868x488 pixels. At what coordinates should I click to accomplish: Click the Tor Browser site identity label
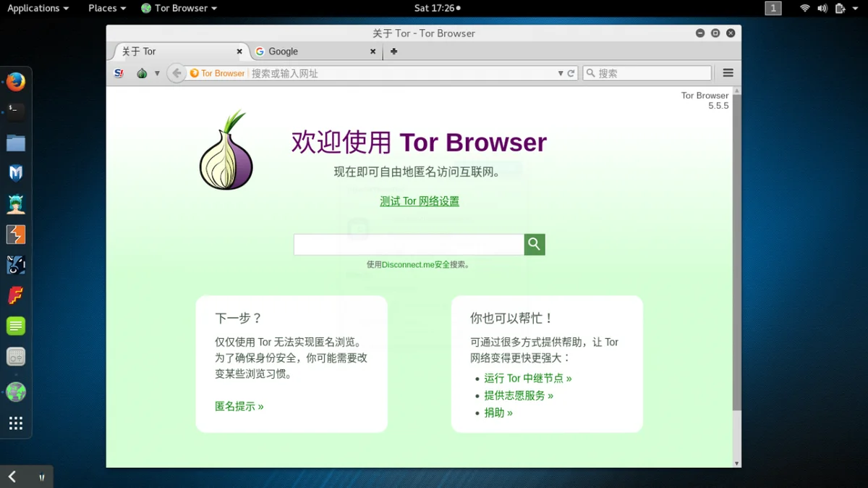click(218, 73)
